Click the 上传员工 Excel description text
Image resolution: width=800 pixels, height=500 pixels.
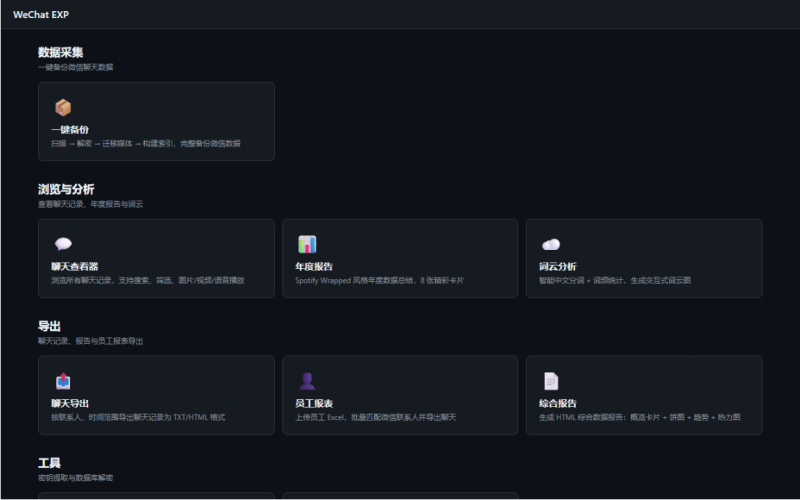pyautogui.click(x=376, y=417)
